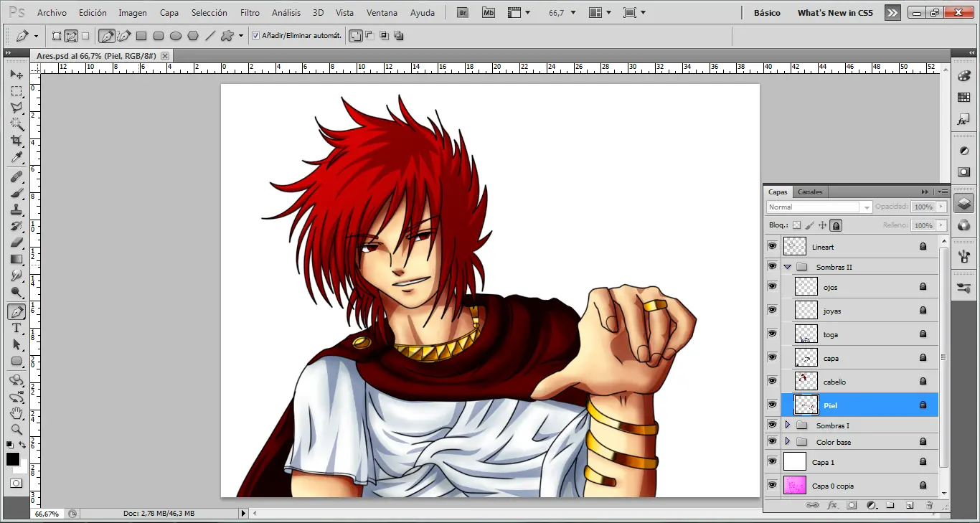Toggle Añadir/Eliminar automát. checkbox
980x523 pixels.
coord(255,36)
